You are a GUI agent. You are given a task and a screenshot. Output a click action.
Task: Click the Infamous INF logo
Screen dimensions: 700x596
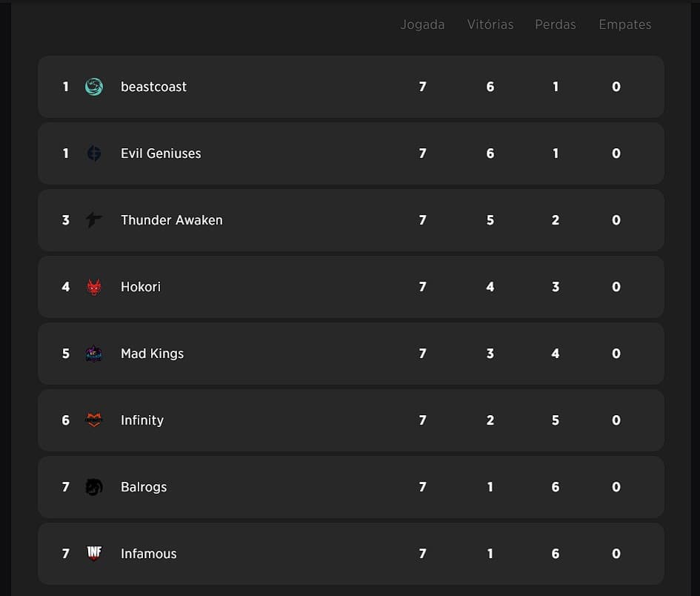tap(94, 553)
